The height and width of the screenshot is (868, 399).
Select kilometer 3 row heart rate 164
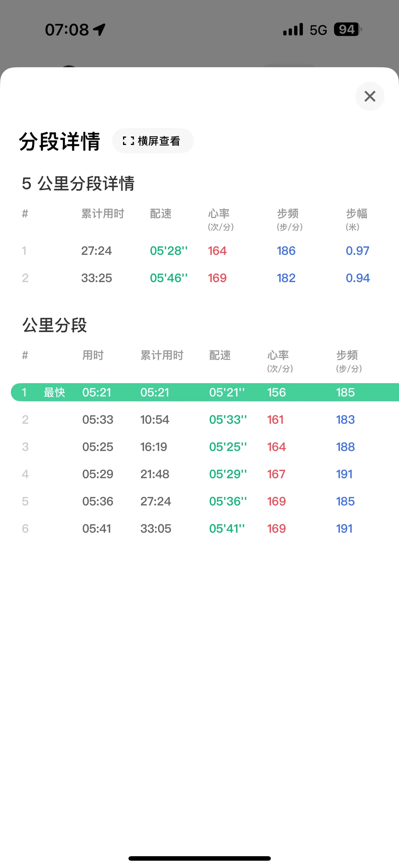276,447
